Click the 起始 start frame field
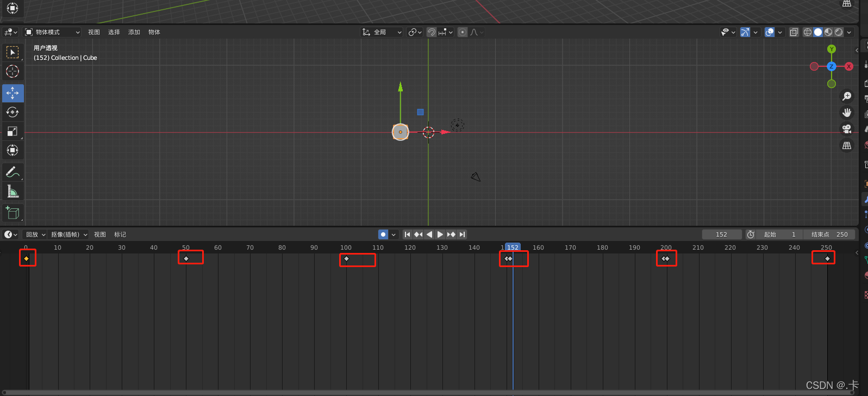The image size is (868, 396). coord(780,234)
